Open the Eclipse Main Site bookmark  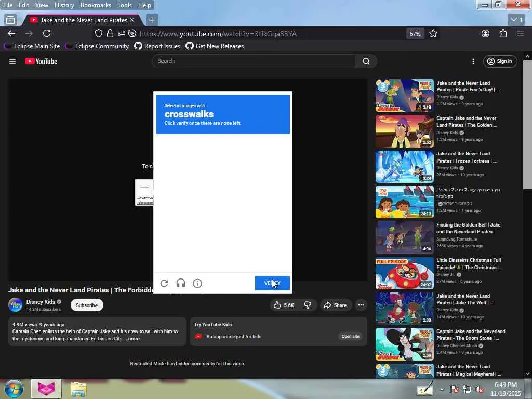click(32, 46)
